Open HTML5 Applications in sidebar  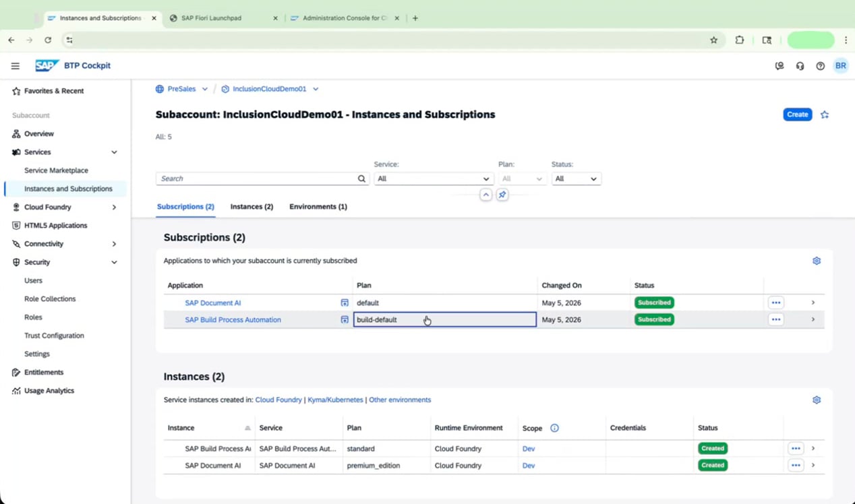[55, 226]
